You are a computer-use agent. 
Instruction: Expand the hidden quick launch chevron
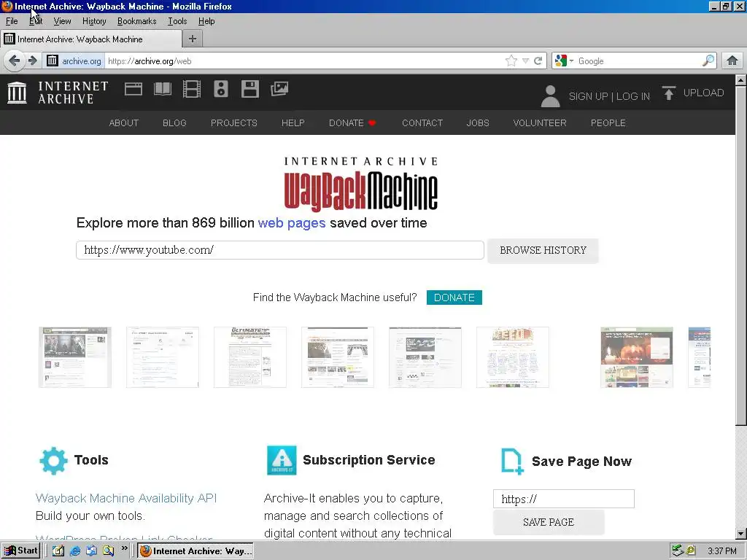[124, 548]
